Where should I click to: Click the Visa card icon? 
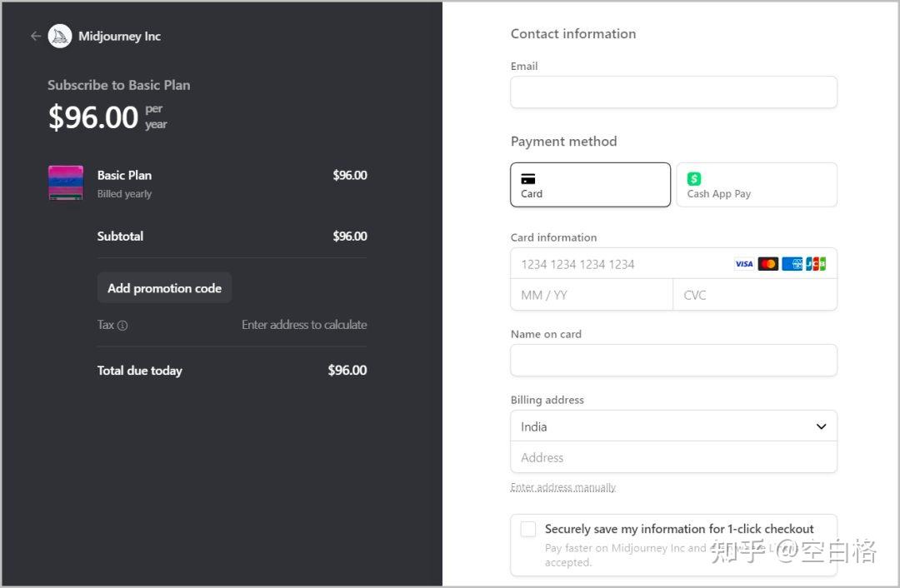click(x=744, y=264)
